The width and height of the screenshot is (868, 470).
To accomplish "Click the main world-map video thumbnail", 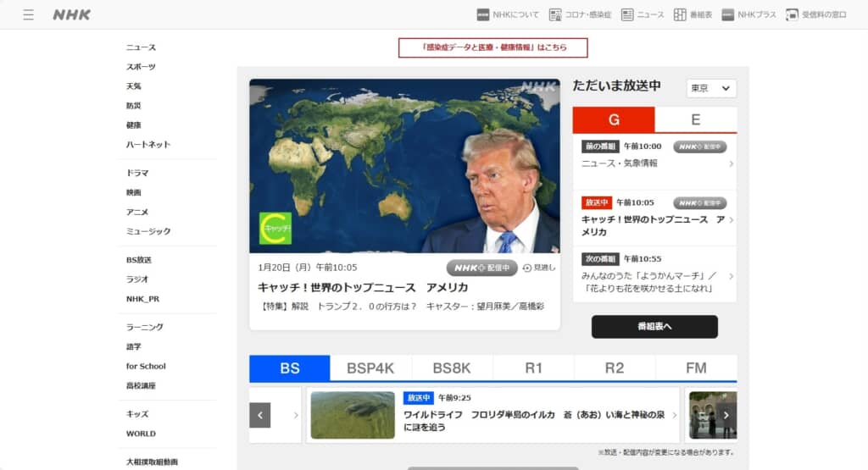I will tap(404, 166).
